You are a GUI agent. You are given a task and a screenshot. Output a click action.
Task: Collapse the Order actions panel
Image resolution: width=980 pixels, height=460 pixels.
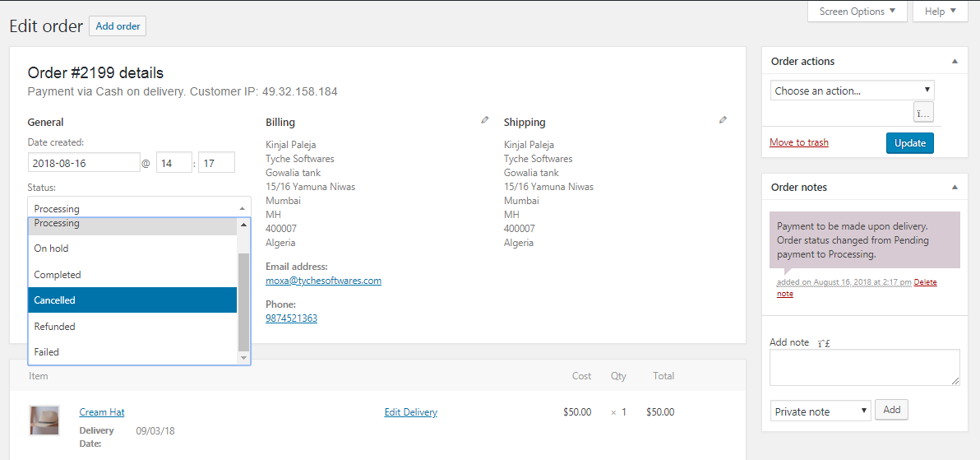coord(955,62)
